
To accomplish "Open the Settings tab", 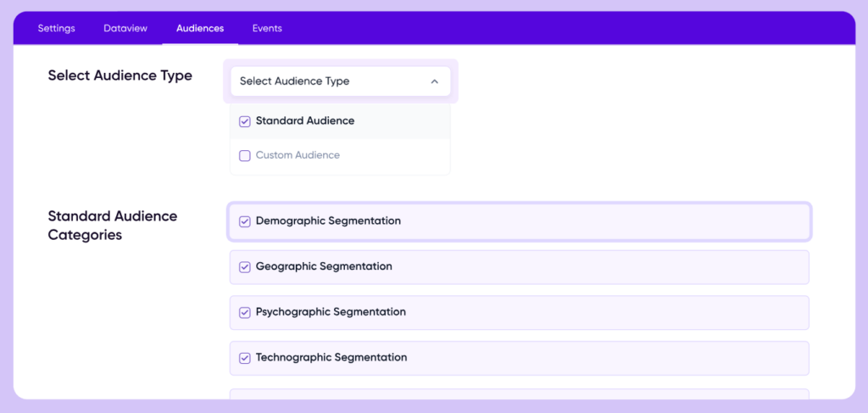I will point(57,28).
